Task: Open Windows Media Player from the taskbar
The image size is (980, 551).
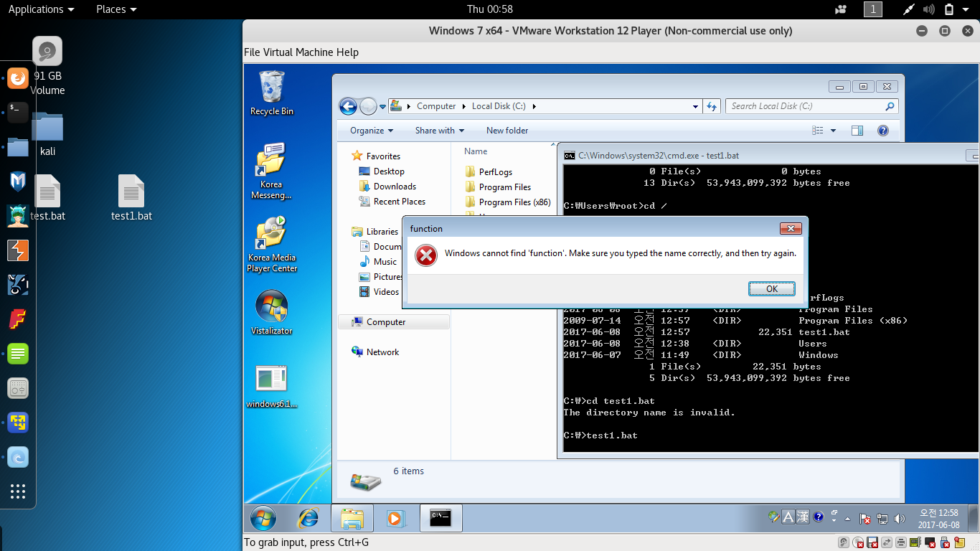Action: (397, 517)
